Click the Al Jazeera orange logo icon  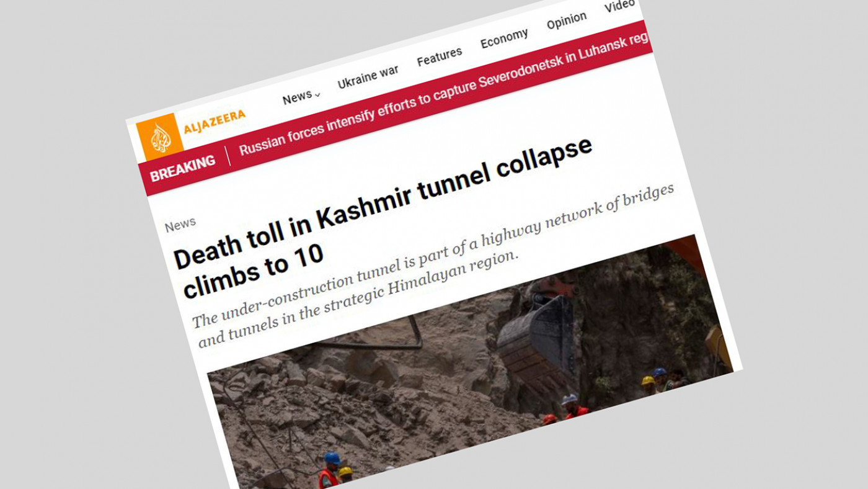160,137
